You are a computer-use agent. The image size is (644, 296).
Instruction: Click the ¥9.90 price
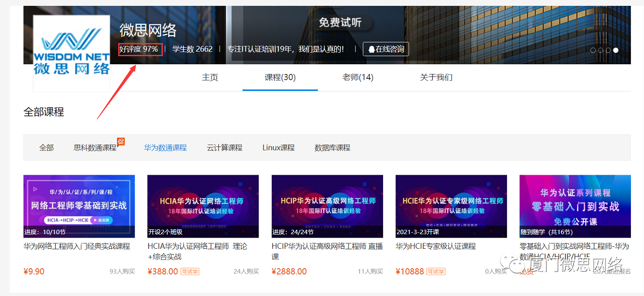pyautogui.click(x=34, y=272)
